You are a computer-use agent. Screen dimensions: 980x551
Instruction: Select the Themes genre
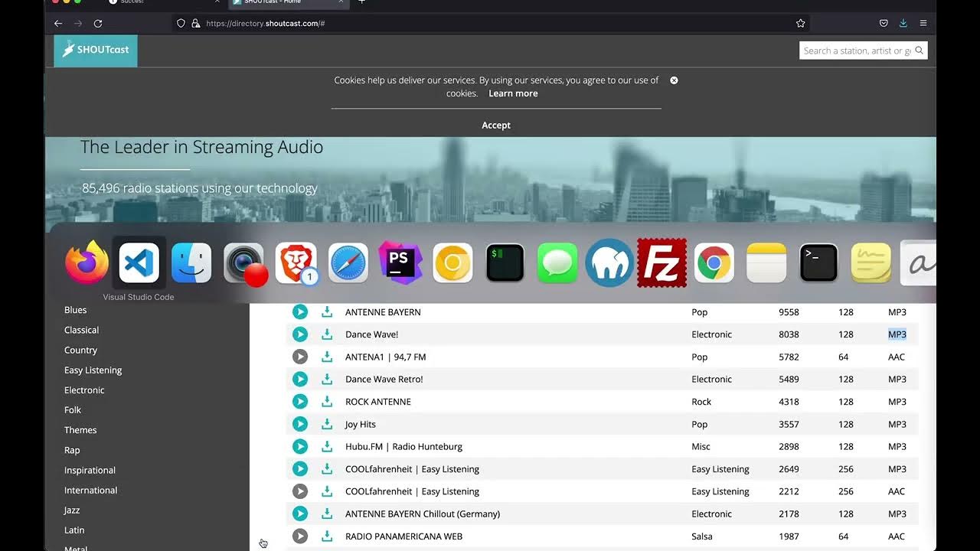(x=80, y=430)
